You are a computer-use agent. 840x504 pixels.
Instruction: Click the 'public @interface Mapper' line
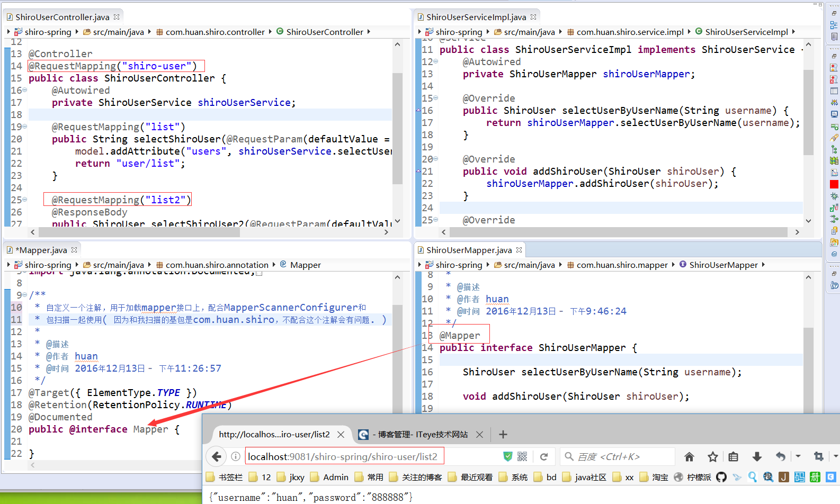[x=104, y=429]
